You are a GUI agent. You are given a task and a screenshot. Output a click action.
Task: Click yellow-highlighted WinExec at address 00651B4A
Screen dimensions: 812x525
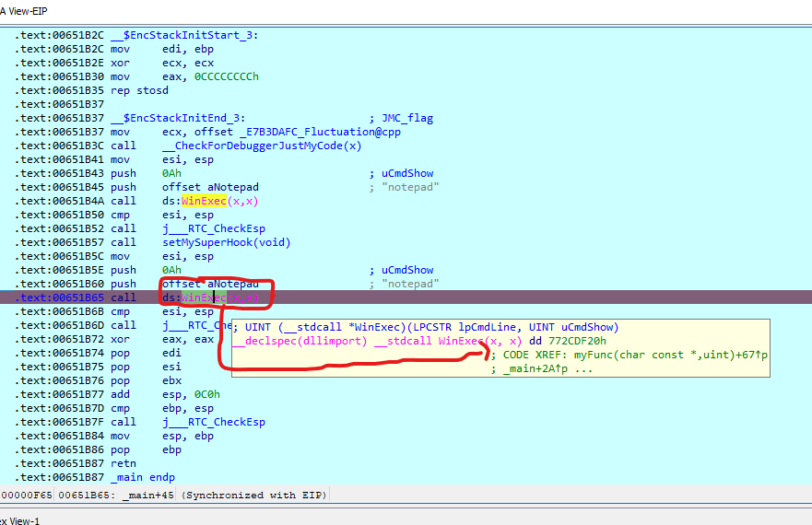(201, 201)
